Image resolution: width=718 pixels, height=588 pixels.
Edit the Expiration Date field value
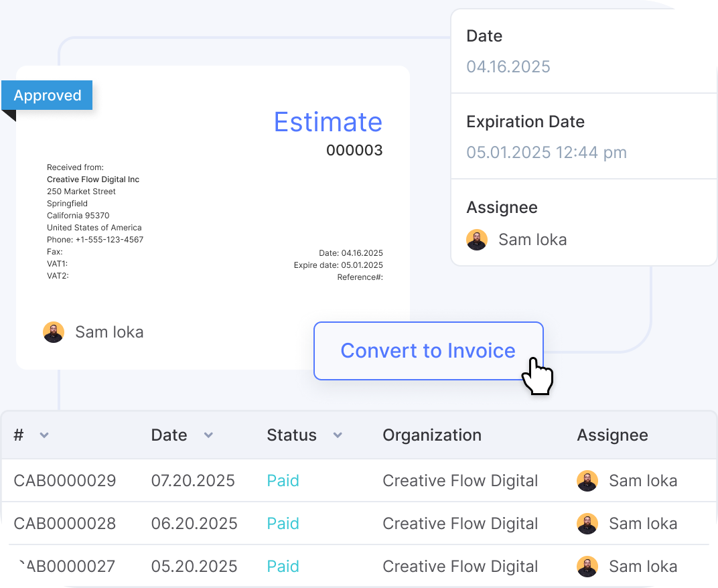pos(547,153)
